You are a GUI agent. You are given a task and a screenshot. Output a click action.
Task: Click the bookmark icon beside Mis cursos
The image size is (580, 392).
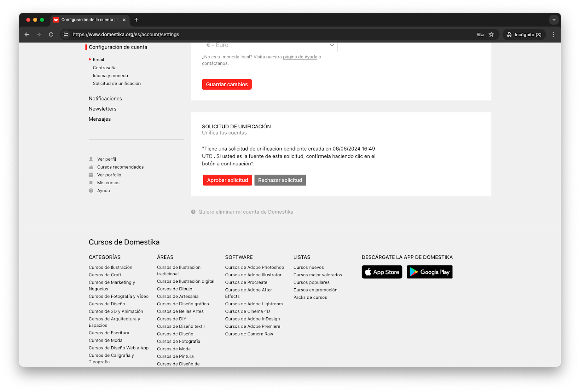coord(91,183)
